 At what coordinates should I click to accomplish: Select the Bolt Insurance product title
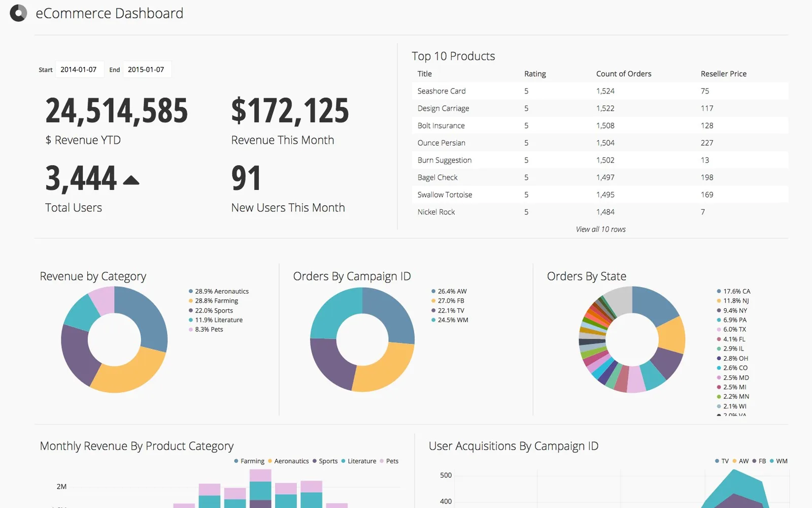(441, 125)
